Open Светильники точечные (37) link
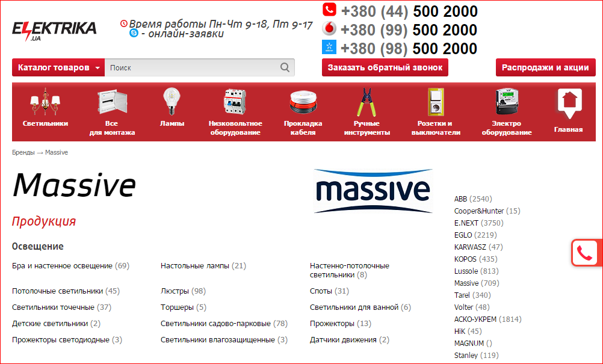The image size is (603, 364). pyautogui.click(x=61, y=307)
